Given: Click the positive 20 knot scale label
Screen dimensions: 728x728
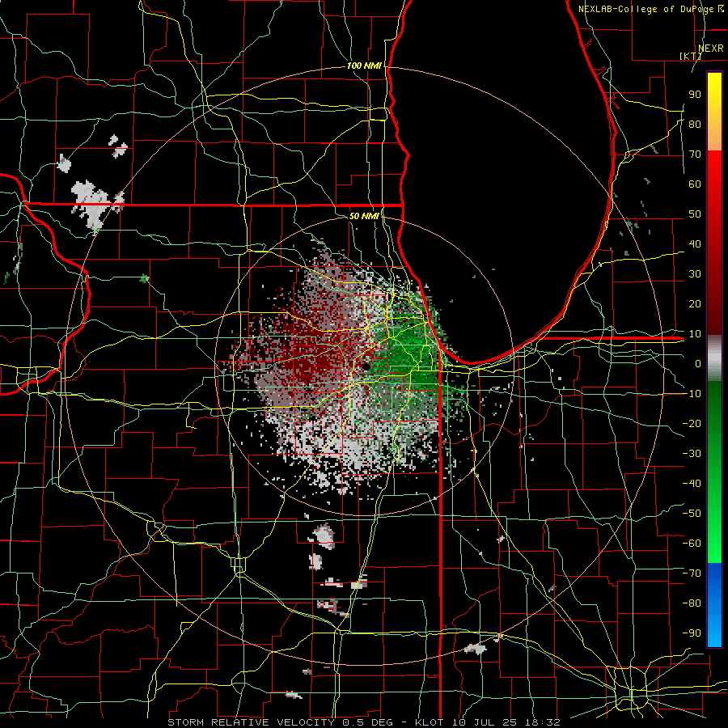Looking at the screenshot, I should (695, 303).
